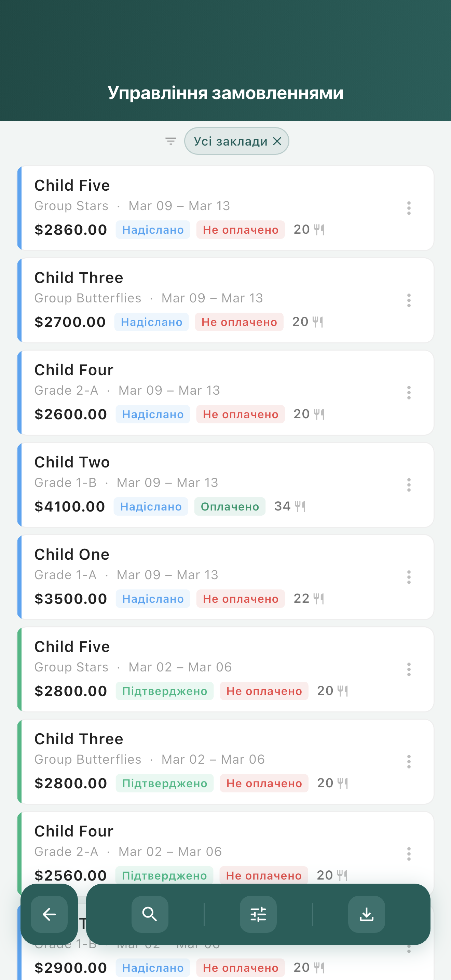The width and height of the screenshot is (451, 980).
Task: Click the green "Оплачено" badge on Child Two
Action: coord(230,507)
